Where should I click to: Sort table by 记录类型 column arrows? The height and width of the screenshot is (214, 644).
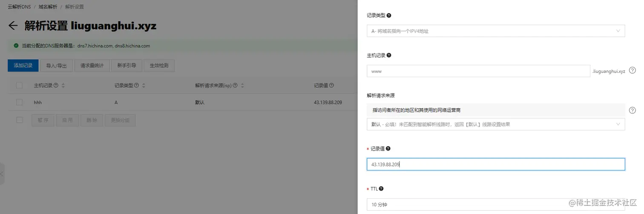tap(144, 85)
